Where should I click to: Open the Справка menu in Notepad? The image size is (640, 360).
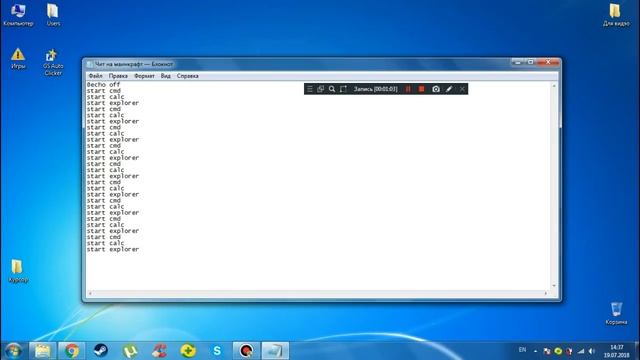click(188, 76)
